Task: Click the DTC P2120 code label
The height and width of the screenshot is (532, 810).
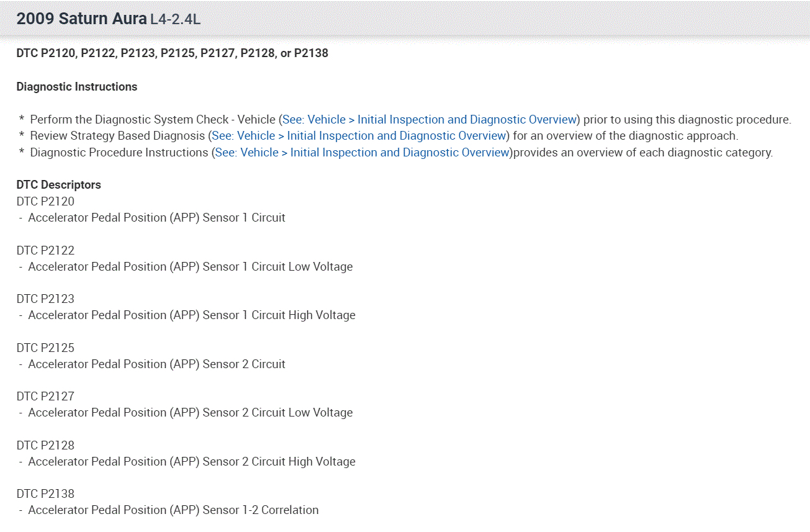Action: pos(45,201)
